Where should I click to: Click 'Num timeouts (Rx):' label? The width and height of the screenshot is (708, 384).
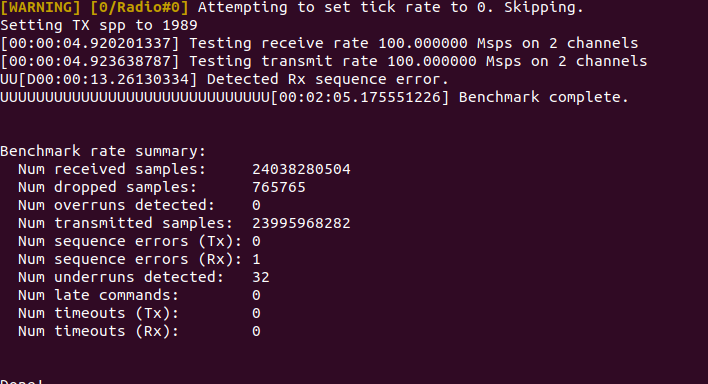pos(98,332)
